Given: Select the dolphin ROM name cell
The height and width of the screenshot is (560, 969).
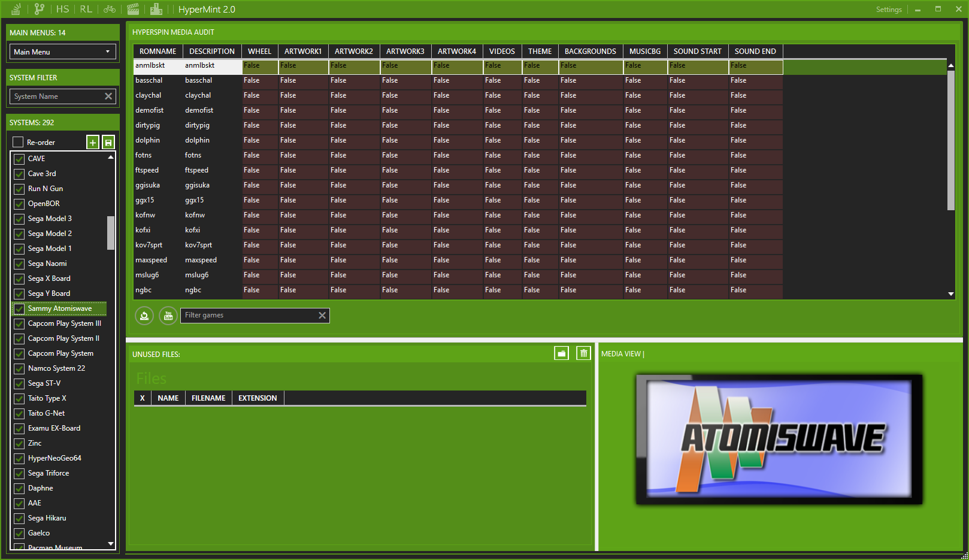Looking at the screenshot, I should 158,140.
